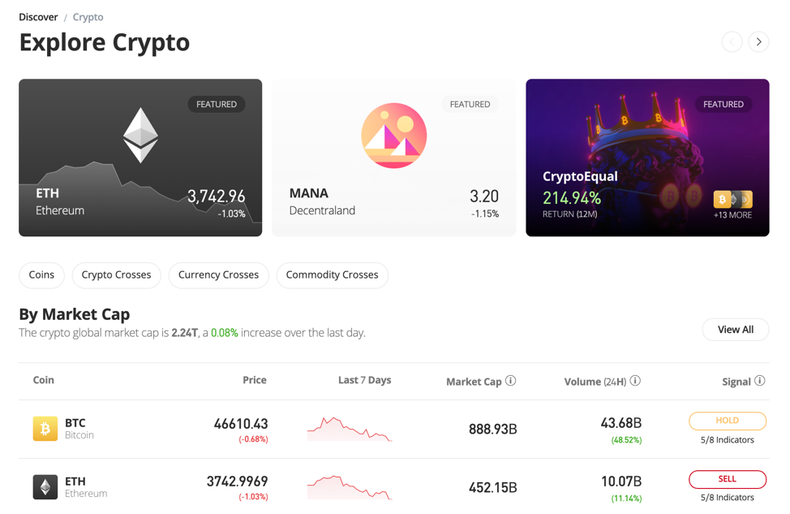Click the Volume (24H) info icon
The height and width of the screenshot is (514, 790).
[635, 381]
